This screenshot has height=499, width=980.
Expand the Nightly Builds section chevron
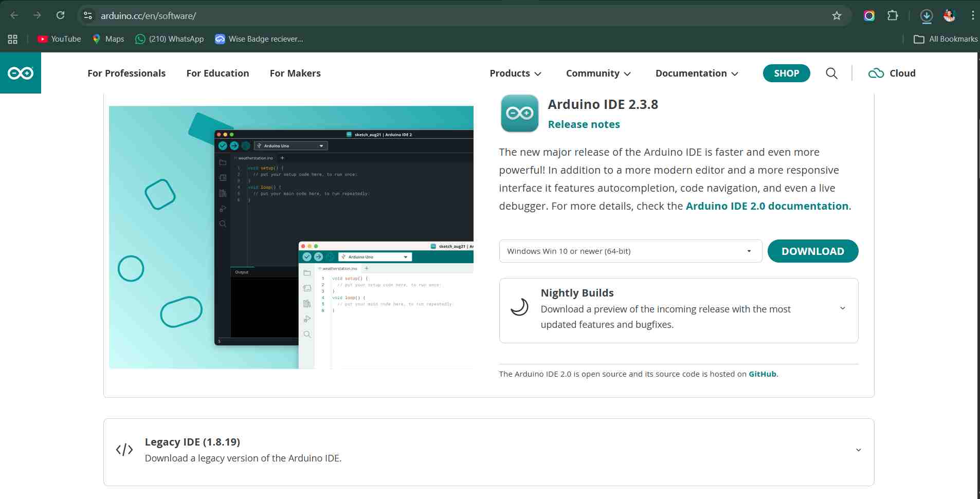point(843,308)
